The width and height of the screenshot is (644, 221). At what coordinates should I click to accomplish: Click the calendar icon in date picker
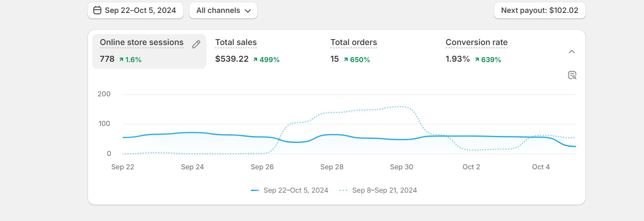point(97,10)
